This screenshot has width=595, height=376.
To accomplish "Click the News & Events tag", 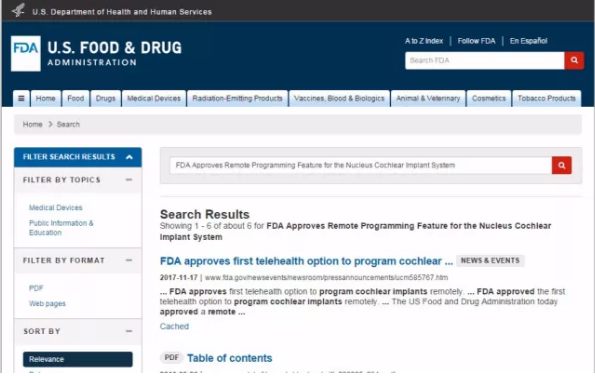I will click(x=490, y=261).
